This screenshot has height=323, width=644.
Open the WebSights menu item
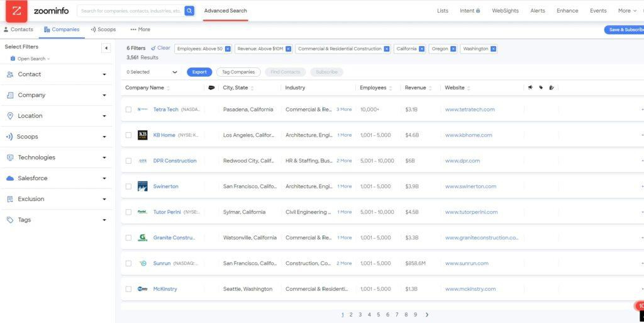[505, 11]
